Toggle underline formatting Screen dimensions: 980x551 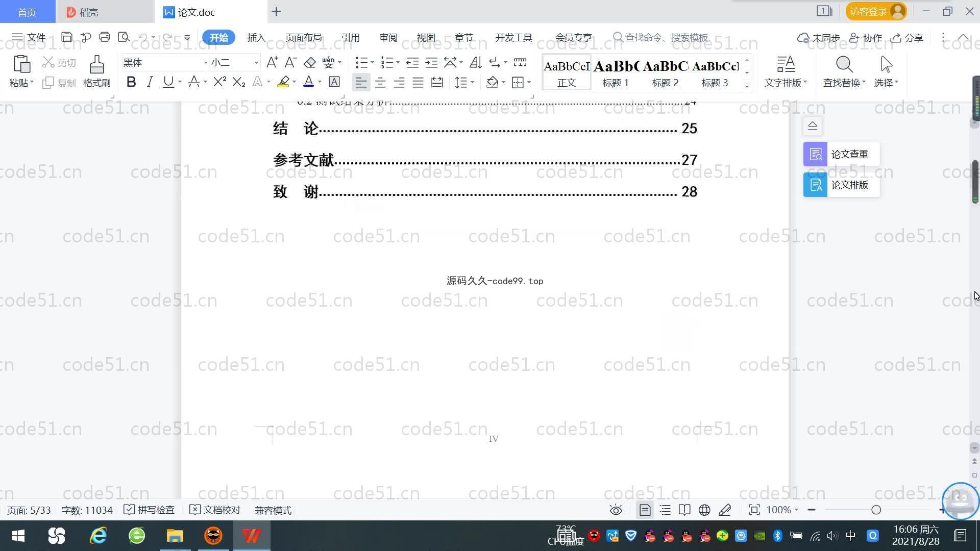pos(168,82)
